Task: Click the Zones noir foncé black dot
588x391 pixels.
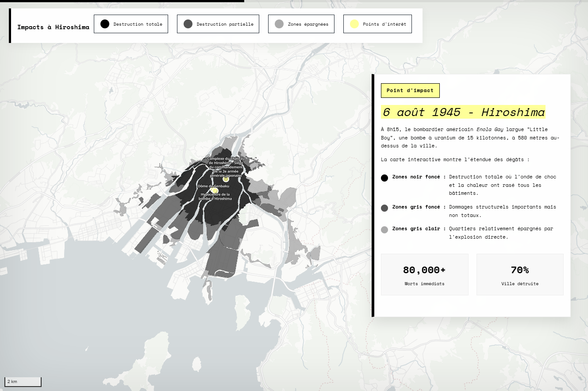Action: click(384, 178)
